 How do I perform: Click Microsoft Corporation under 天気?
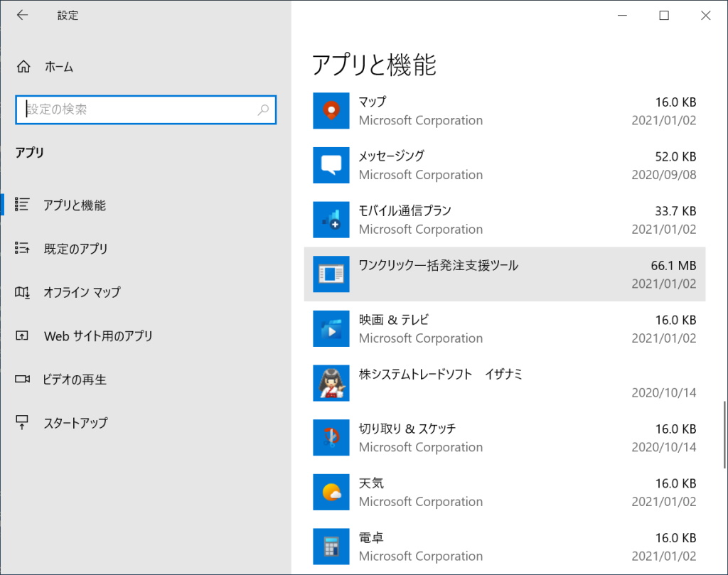pyautogui.click(x=421, y=501)
